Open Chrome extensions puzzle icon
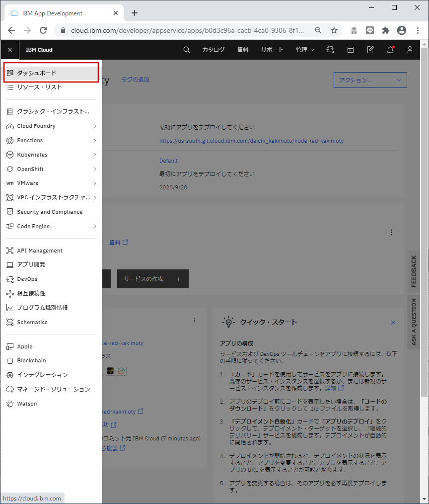Screen dimensions: 429x504 click(385, 30)
